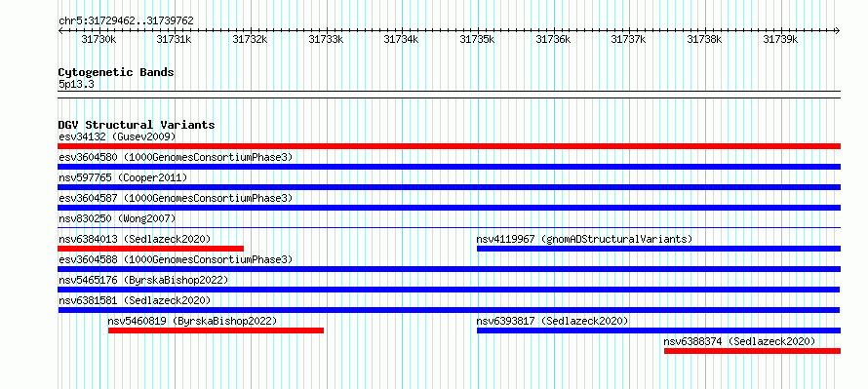The width and height of the screenshot is (868, 389).
Task: Click the 31733k ruler tick label
Action: pos(326,39)
